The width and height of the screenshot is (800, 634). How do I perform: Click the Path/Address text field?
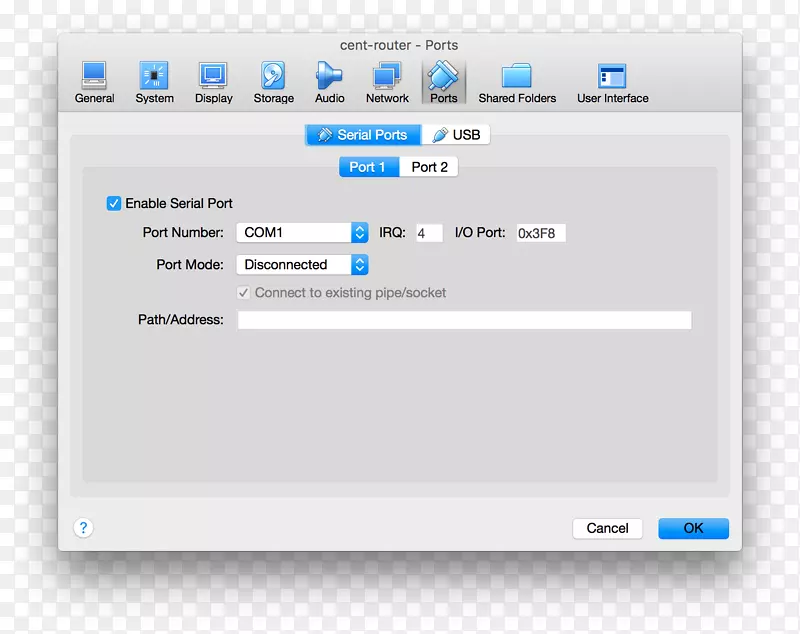pyautogui.click(x=464, y=320)
